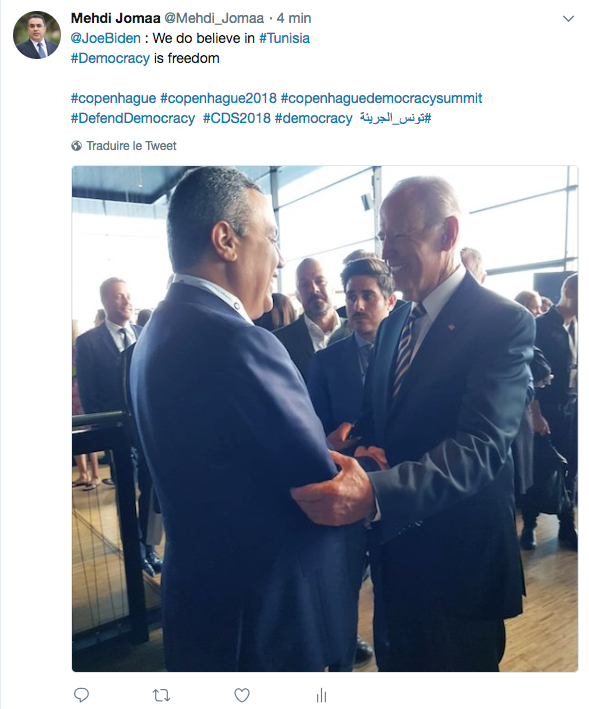
Task: Click the Traduire le Tweet link
Action: click(x=131, y=146)
